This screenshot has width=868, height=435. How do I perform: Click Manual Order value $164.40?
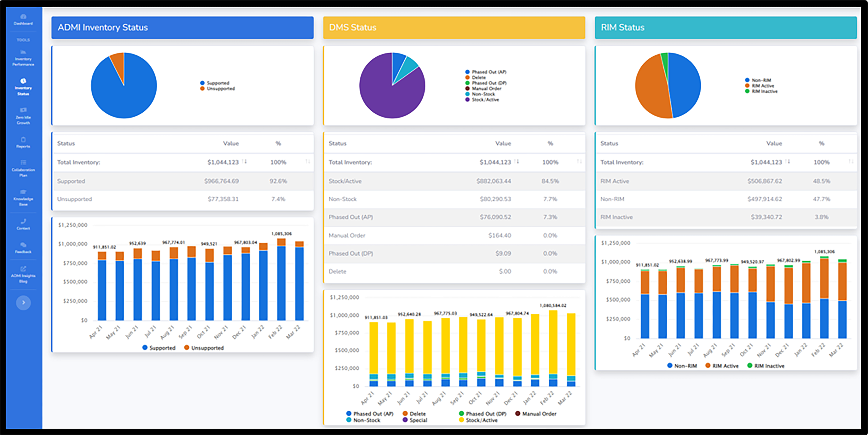pyautogui.click(x=500, y=235)
